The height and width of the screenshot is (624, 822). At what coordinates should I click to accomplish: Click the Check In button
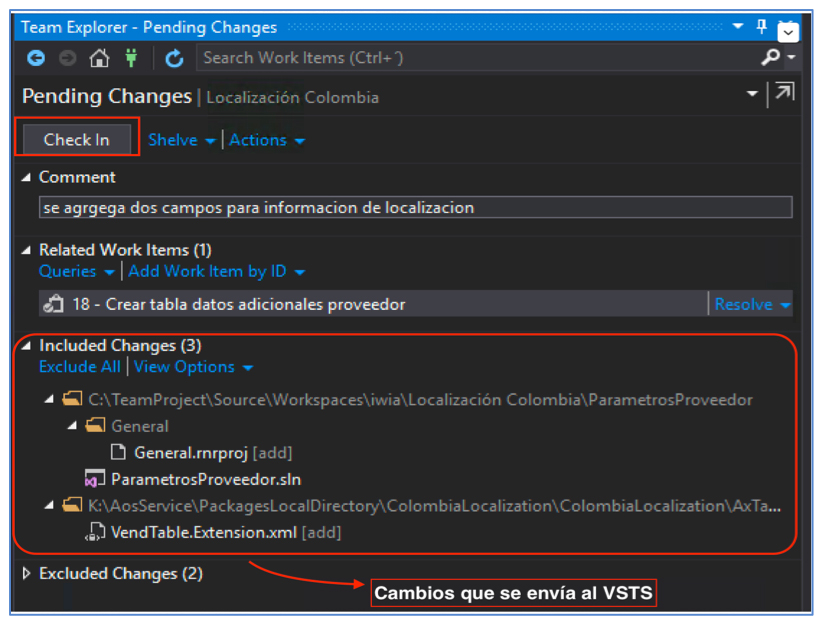pos(77,139)
